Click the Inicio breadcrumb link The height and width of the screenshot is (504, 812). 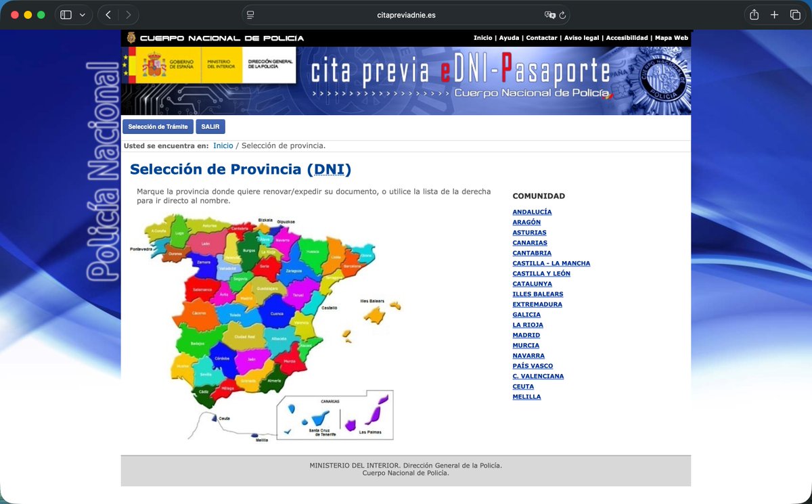[x=223, y=145]
